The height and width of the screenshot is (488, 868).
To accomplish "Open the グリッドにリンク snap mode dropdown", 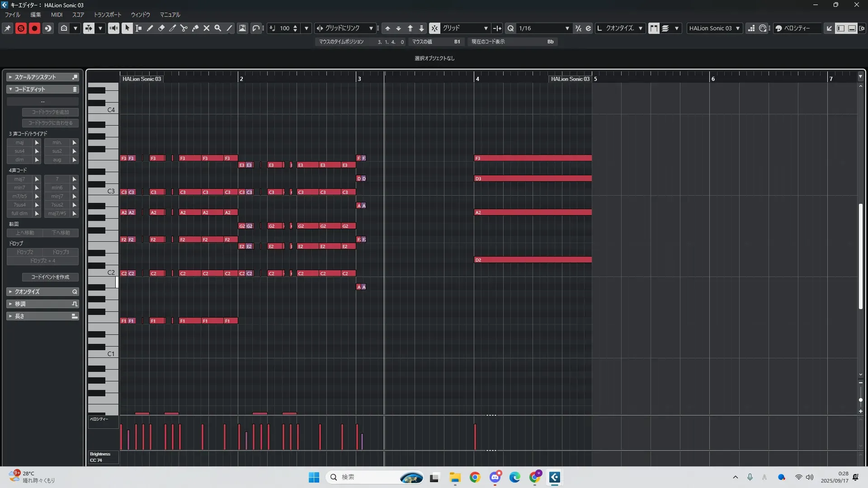I will (x=371, y=28).
